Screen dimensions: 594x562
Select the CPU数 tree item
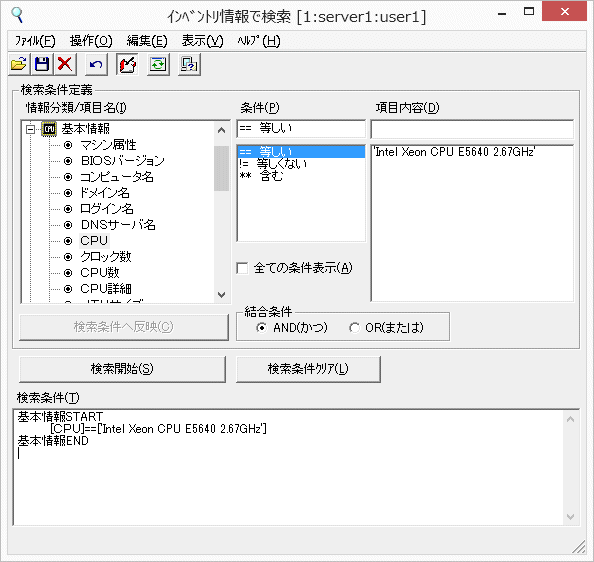tap(100, 273)
